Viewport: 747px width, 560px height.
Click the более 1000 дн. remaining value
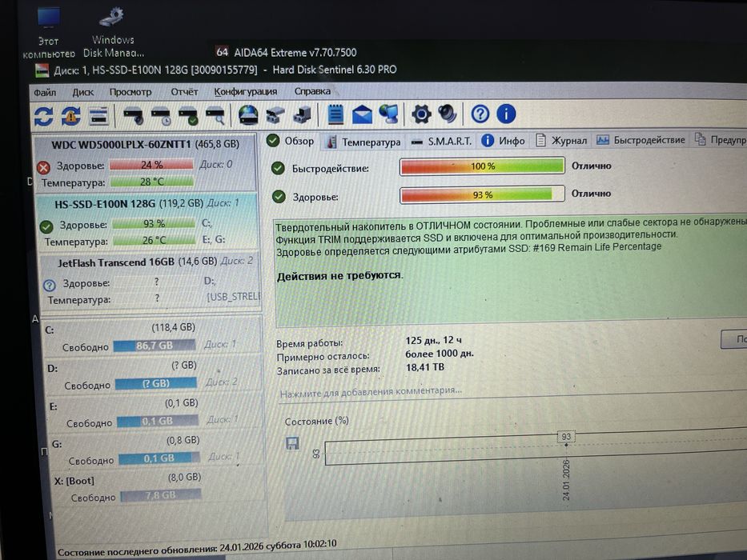[x=440, y=354]
